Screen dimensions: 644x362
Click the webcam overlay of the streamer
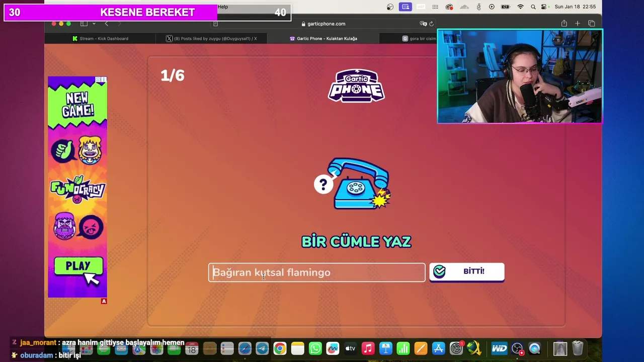[520, 76]
